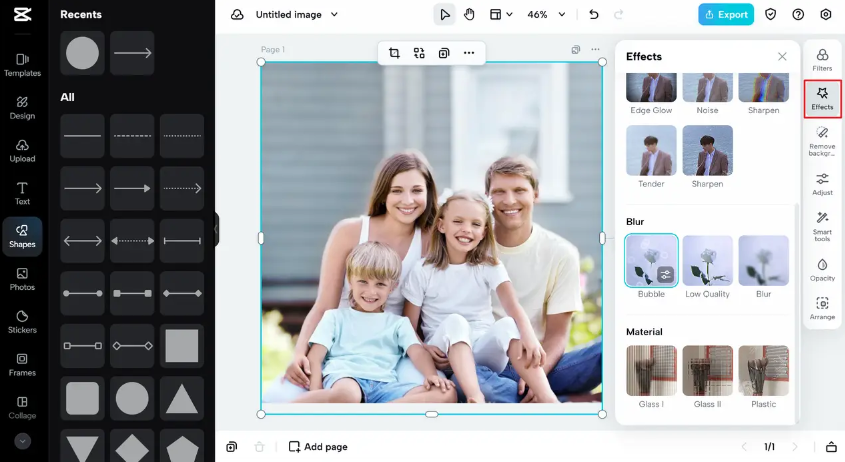Click the replace image icon in floating toolbar

click(419, 53)
